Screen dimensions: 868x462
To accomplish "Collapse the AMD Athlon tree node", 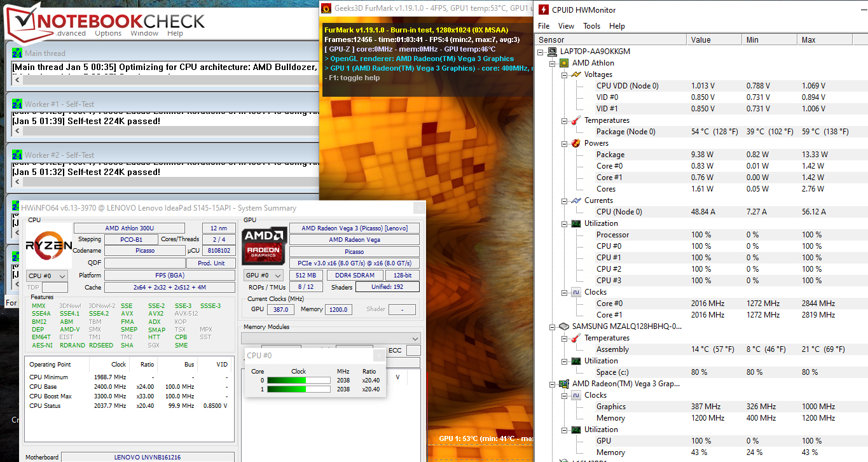I will tap(553, 63).
